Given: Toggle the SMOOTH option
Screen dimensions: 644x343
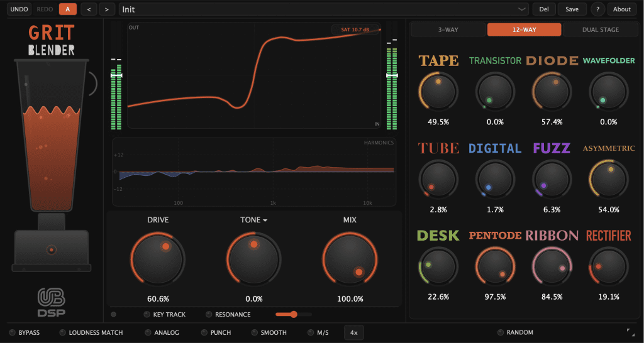Looking at the screenshot, I should tap(269, 332).
